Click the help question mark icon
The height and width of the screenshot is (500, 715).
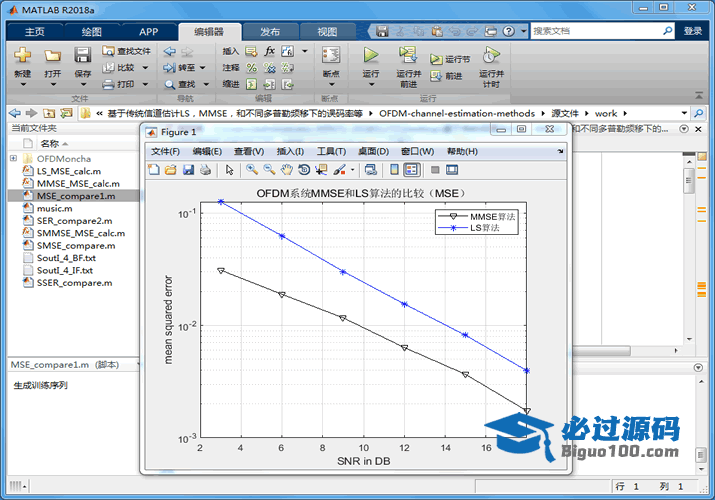point(508,31)
